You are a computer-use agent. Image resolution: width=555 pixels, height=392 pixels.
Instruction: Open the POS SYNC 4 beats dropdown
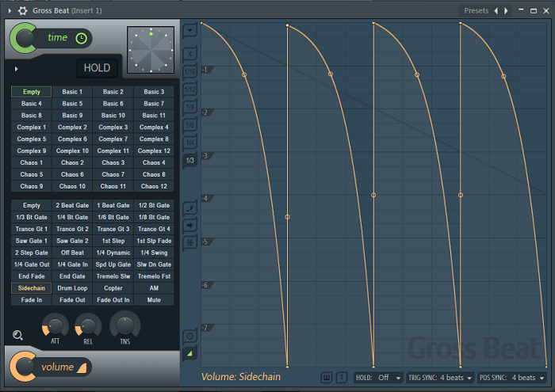click(x=512, y=378)
